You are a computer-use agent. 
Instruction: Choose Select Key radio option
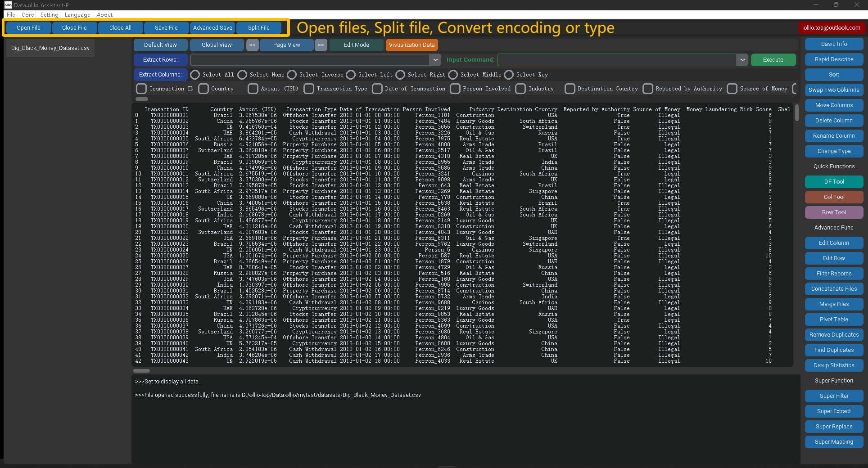509,75
